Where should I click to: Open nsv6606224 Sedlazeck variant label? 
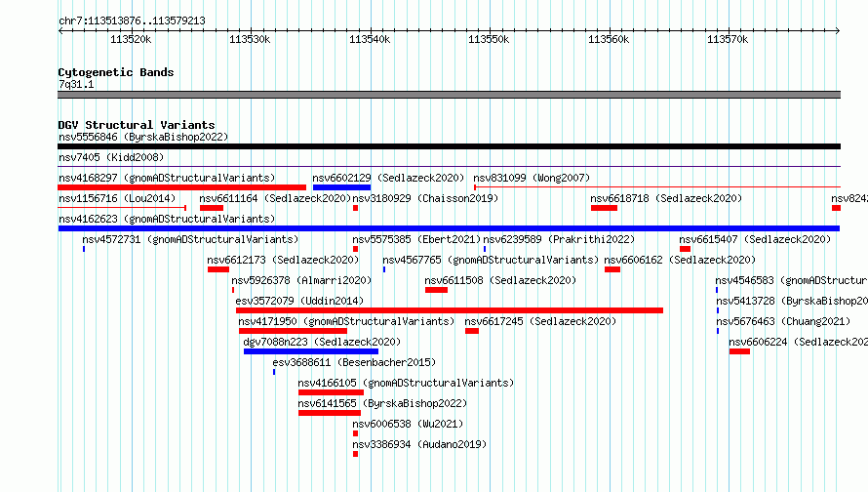pos(798,342)
